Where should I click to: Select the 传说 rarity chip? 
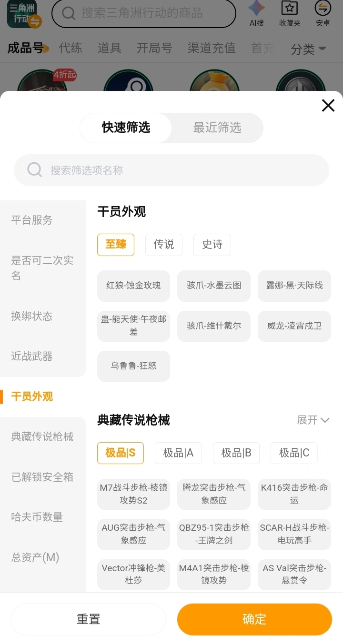click(164, 245)
